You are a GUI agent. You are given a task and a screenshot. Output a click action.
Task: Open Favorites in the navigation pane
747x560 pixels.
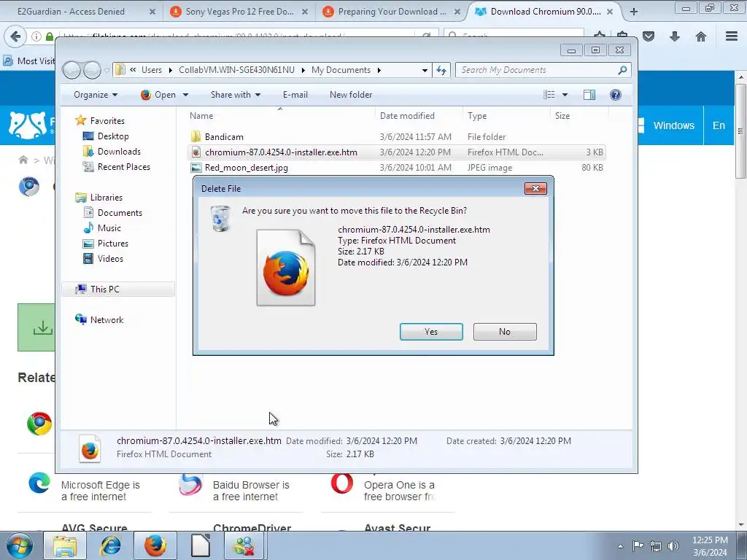click(x=107, y=121)
